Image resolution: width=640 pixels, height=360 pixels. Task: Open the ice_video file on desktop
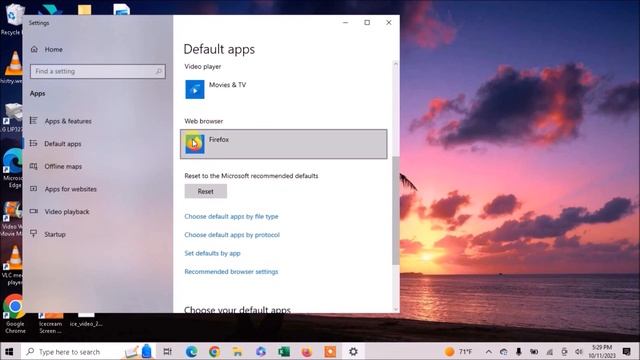(86, 320)
